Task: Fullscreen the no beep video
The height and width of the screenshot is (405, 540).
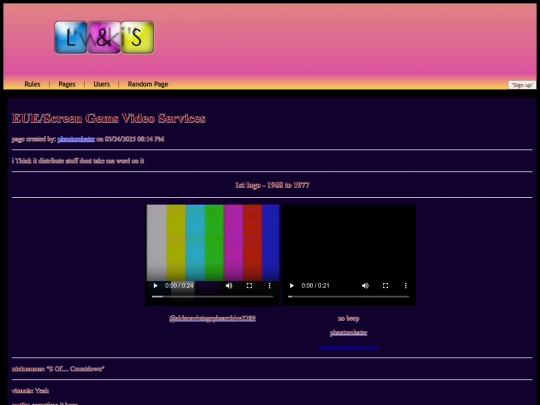Action: point(385,285)
